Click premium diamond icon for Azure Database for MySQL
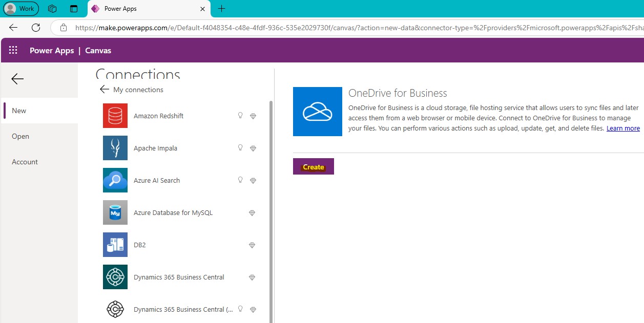This screenshot has width=644, height=323. click(x=252, y=213)
